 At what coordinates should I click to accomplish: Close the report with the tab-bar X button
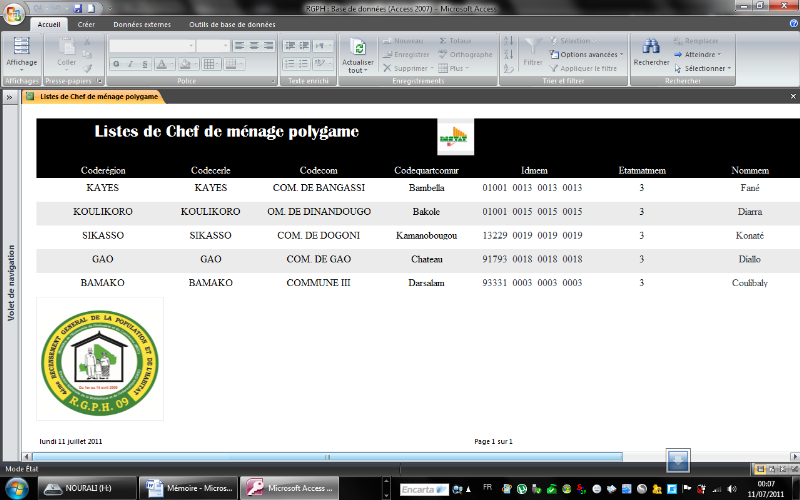click(x=793, y=96)
